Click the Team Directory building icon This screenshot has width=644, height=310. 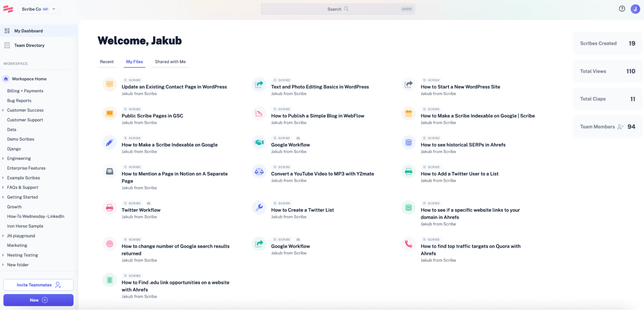pos(7,45)
